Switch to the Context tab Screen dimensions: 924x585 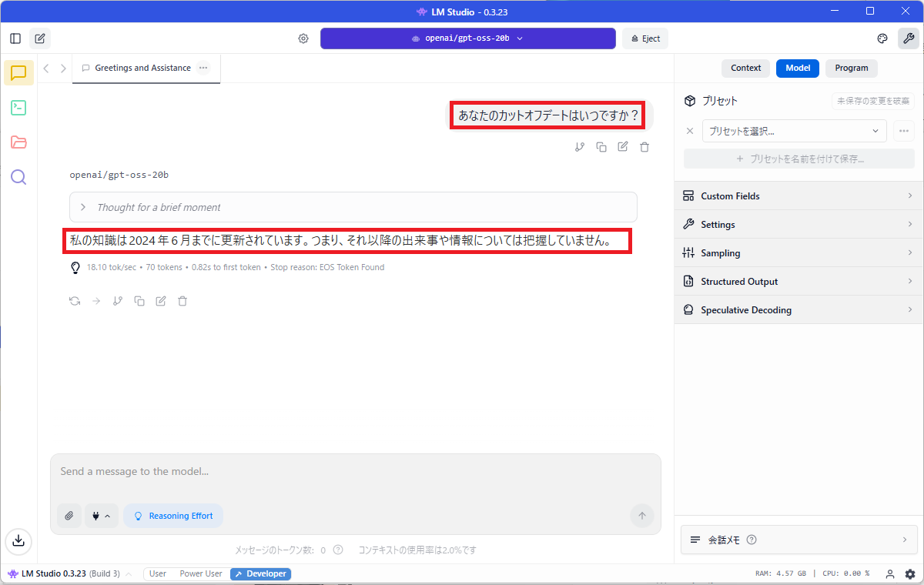point(746,68)
